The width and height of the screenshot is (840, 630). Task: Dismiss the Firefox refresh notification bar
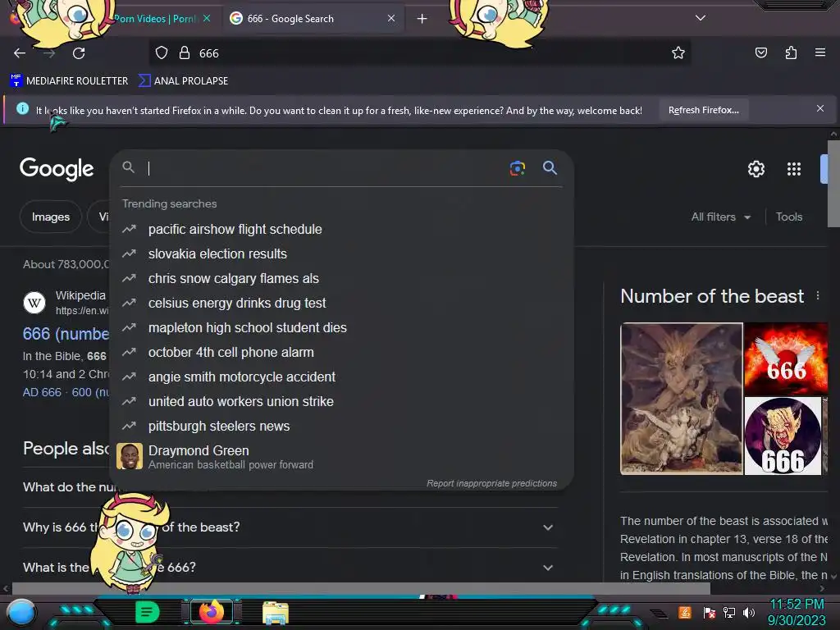(820, 109)
